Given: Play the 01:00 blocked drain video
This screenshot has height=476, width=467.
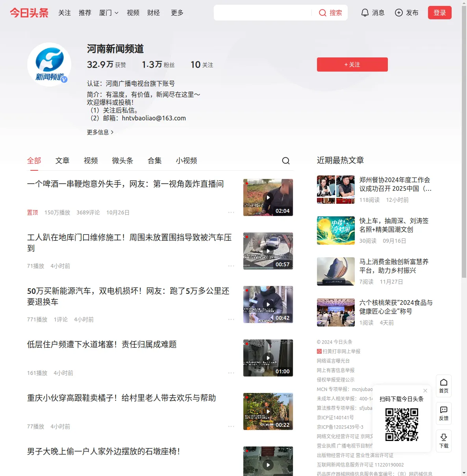Looking at the screenshot, I should coord(268,358).
